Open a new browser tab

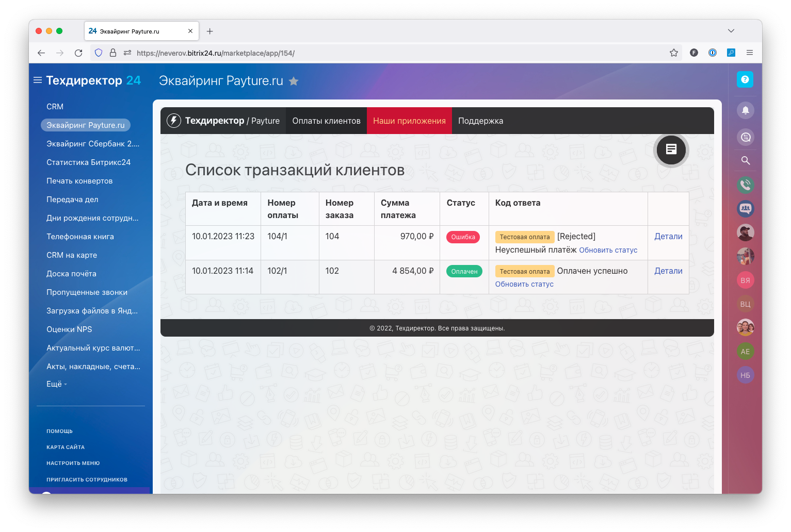tap(209, 31)
